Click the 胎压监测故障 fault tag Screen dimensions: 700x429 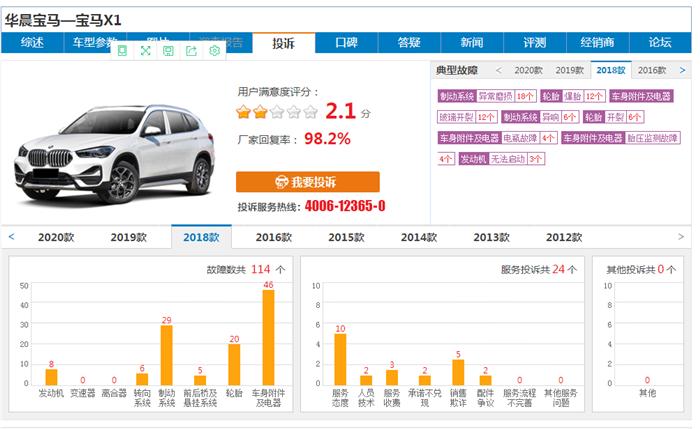coord(621,138)
